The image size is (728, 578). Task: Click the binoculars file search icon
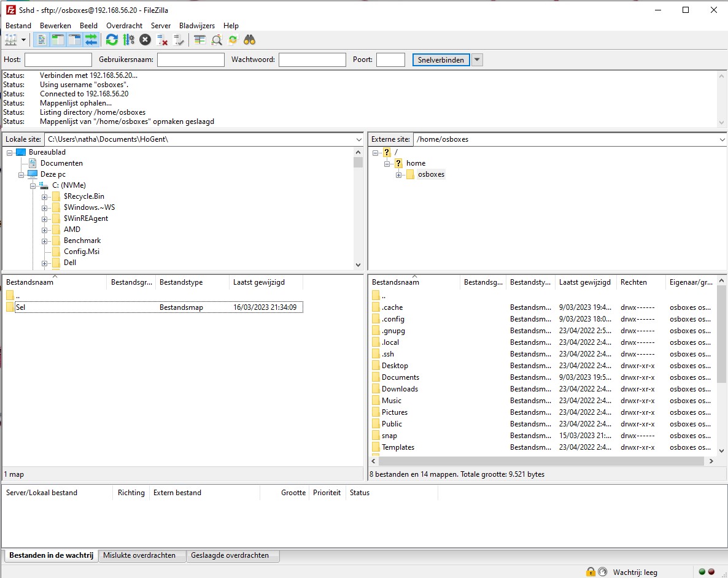point(249,40)
